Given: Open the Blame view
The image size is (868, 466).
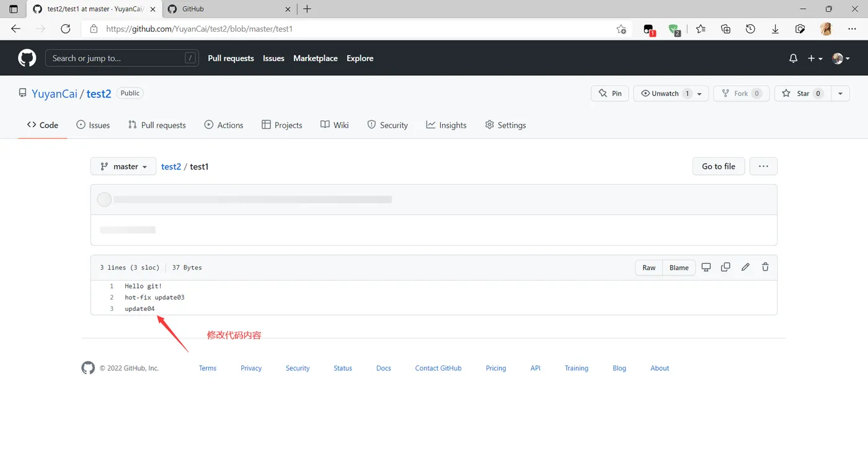Looking at the screenshot, I should [679, 267].
